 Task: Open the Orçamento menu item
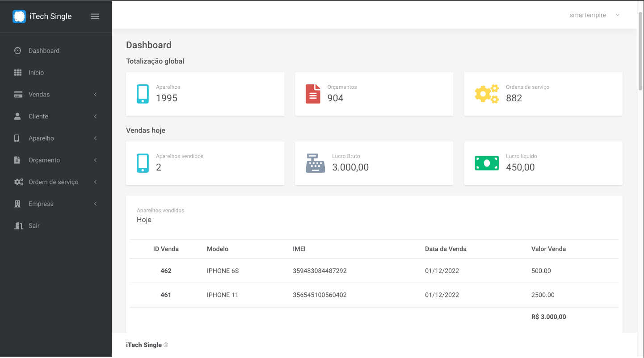pos(44,160)
